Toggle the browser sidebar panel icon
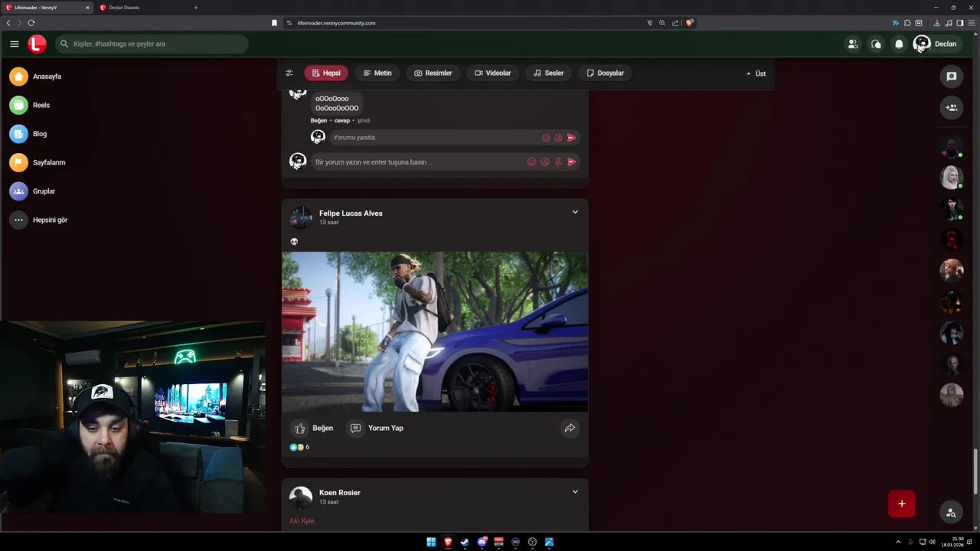 pos(960,23)
